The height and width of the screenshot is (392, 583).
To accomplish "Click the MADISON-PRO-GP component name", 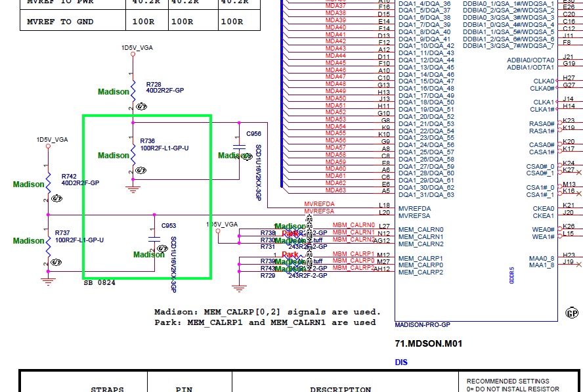I will tap(422, 325).
